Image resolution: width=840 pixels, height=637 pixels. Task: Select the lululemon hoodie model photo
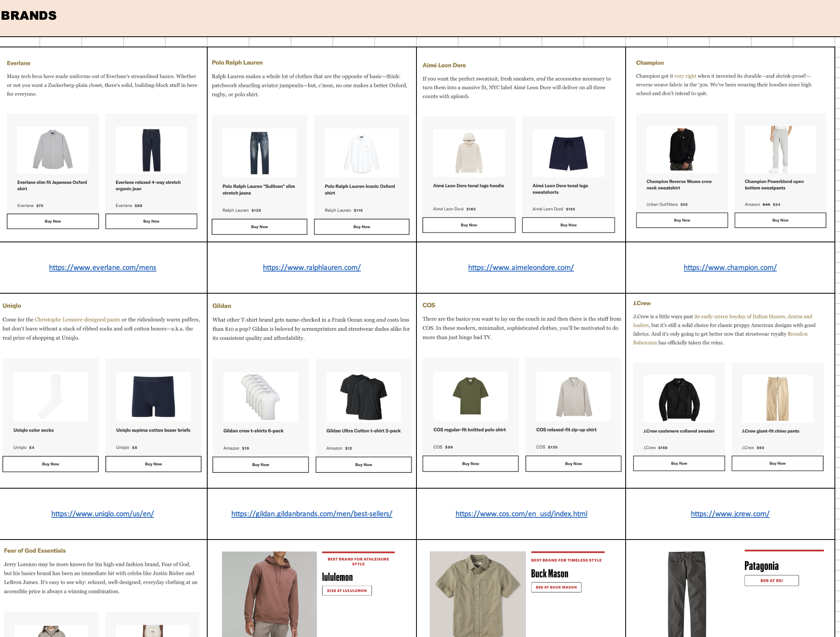[x=269, y=594]
